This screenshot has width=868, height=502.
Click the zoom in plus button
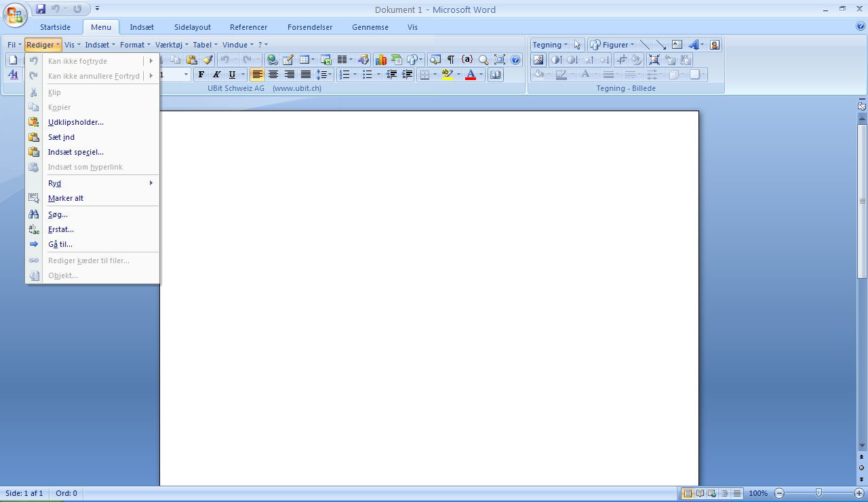(859, 493)
